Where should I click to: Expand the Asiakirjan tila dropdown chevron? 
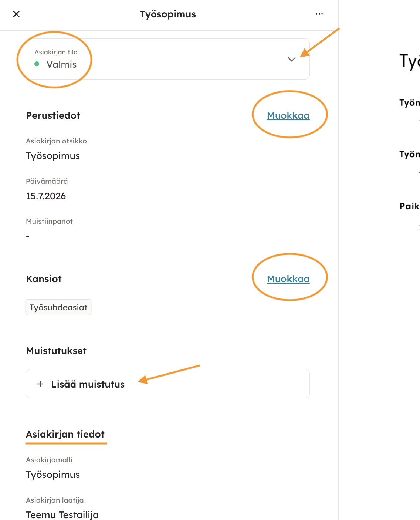[292, 59]
